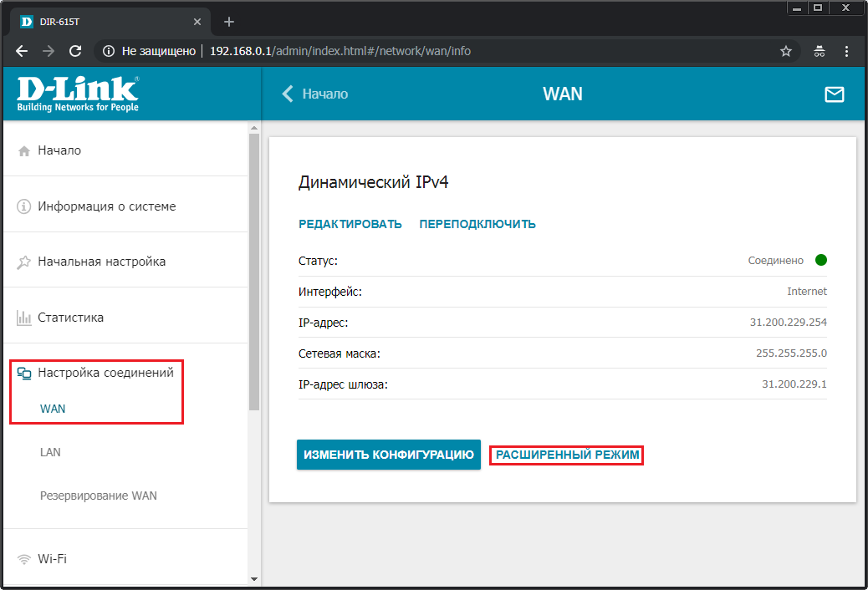This screenshot has width=868, height=590.
Task: Open the mail envelope notifications icon
Action: (835, 94)
